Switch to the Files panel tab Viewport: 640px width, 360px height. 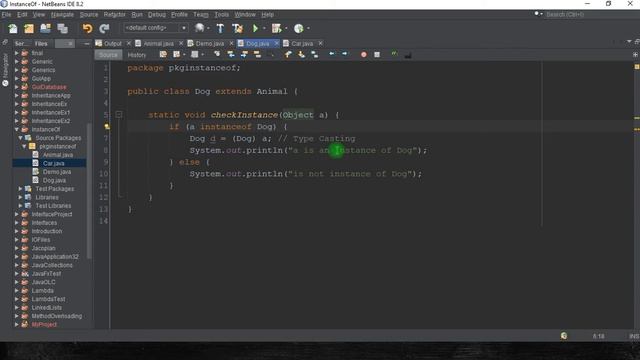point(41,43)
